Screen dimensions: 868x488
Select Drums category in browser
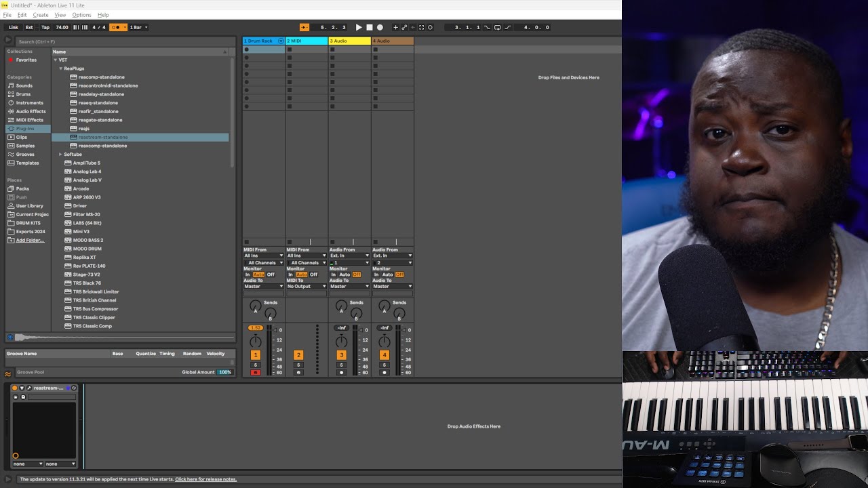(23, 94)
